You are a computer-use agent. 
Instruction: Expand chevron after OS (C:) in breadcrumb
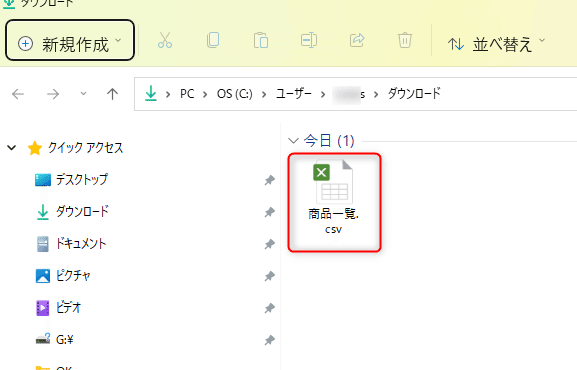click(x=264, y=95)
